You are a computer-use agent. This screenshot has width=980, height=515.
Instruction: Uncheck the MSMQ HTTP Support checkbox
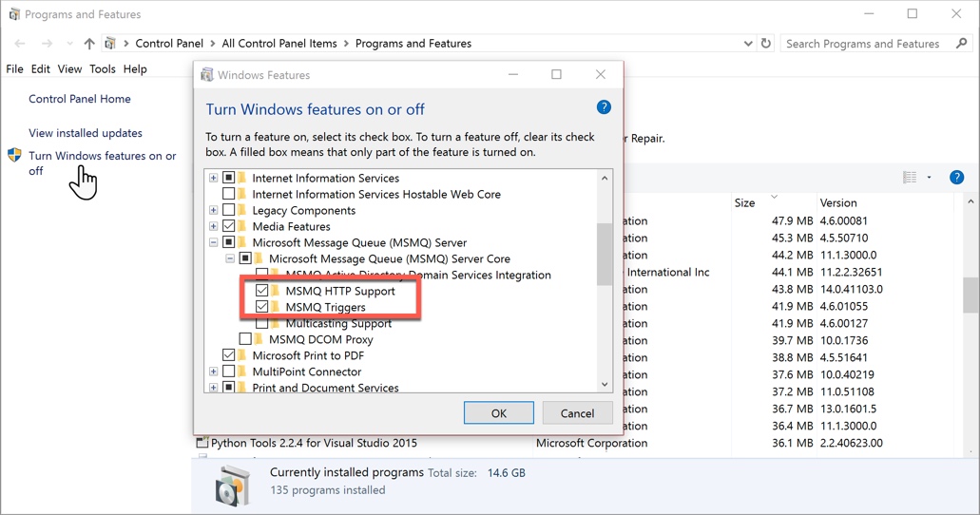pyautogui.click(x=262, y=291)
